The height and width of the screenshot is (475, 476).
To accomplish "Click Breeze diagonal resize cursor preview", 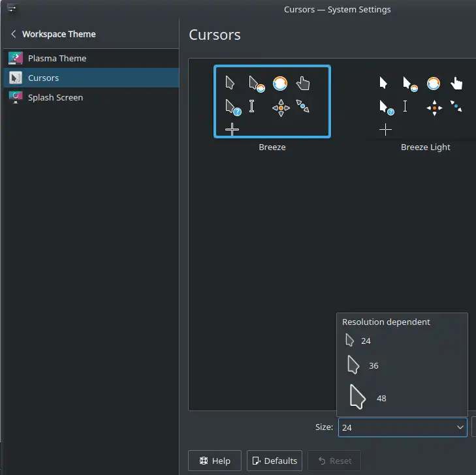I will (x=303, y=106).
